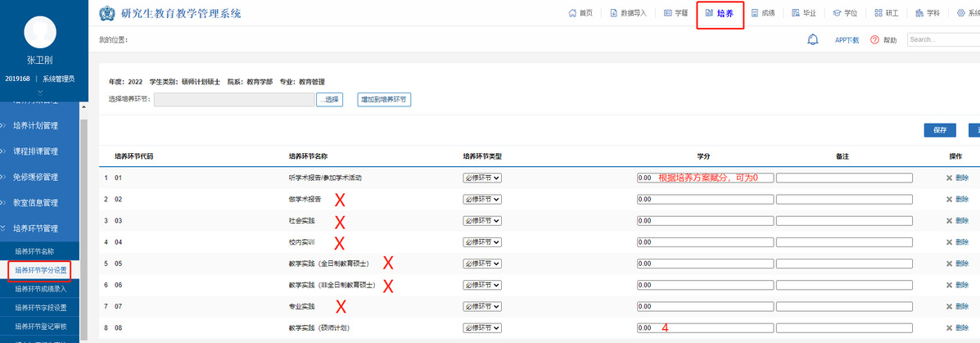Expand the 培养计划管理 sidebar section

click(36, 126)
